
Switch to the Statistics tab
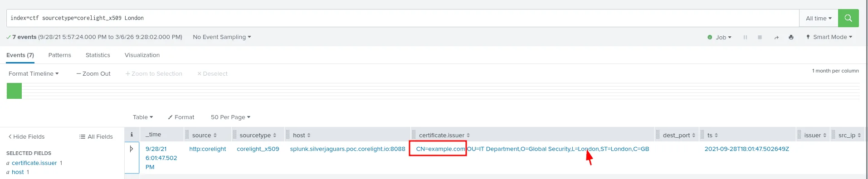click(98, 55)
